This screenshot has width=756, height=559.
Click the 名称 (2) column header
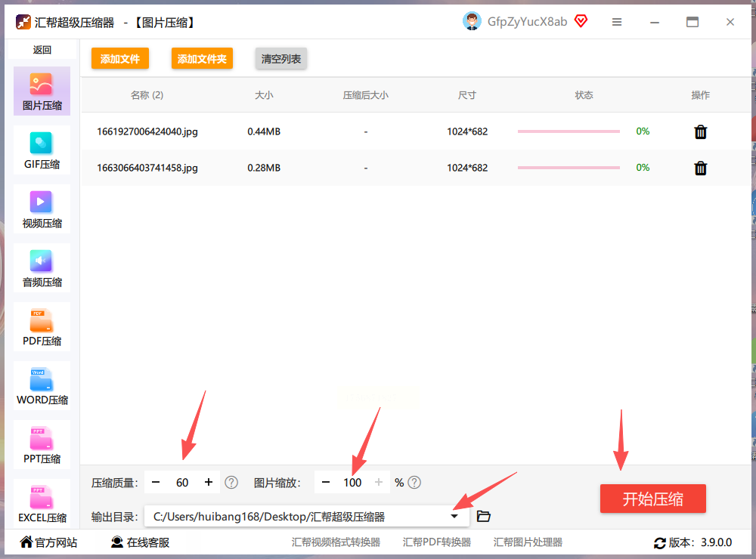[147, 95]
